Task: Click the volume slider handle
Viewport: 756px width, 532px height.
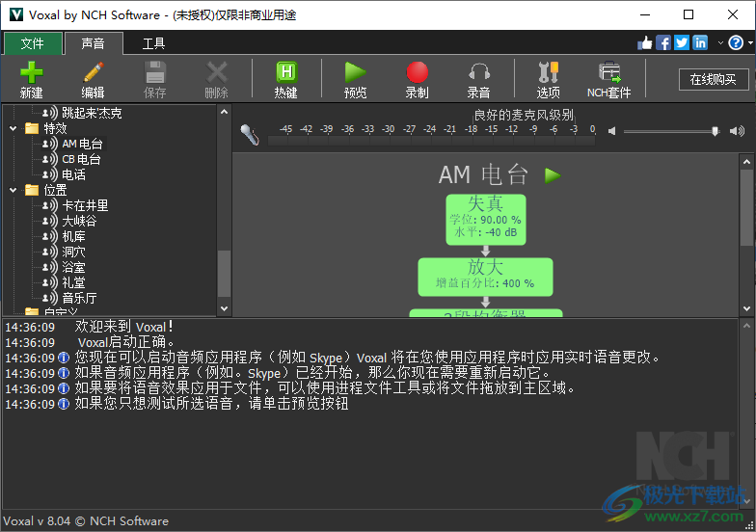Action: click(715, 131)
